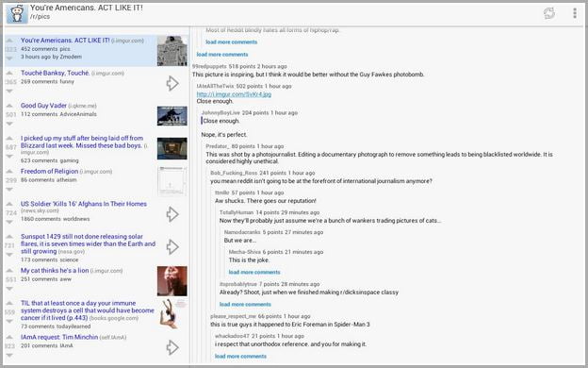Tap the /r/pics subreddit header text
Image resolution: width=588 pixels, height=368 pixels.
pos(40,17)
